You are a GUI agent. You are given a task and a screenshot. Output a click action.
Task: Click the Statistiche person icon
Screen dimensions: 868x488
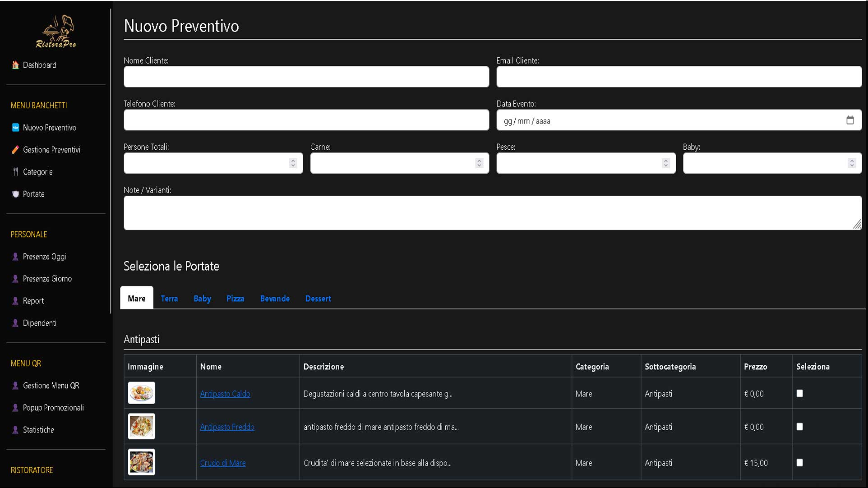(x=15, y=430)
